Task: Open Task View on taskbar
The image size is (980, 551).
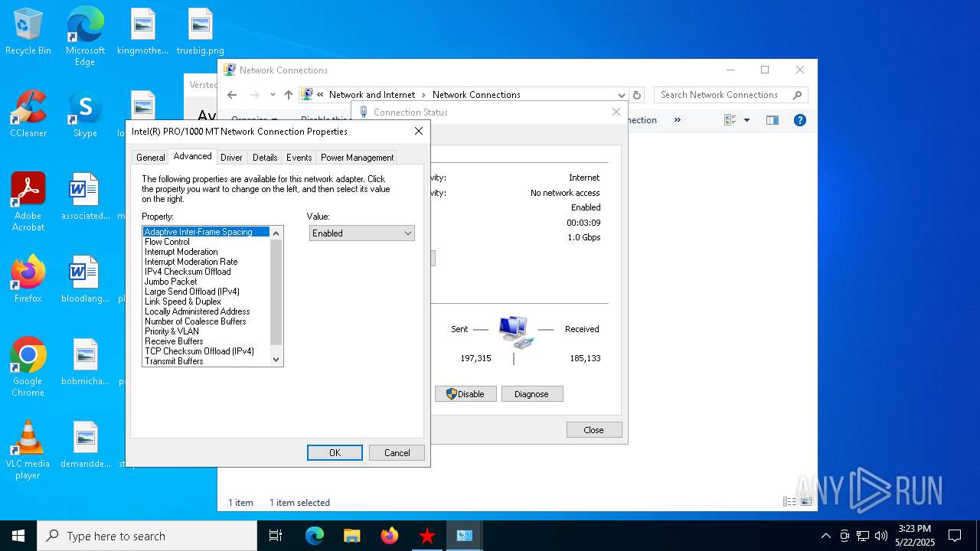Action: 276,536
